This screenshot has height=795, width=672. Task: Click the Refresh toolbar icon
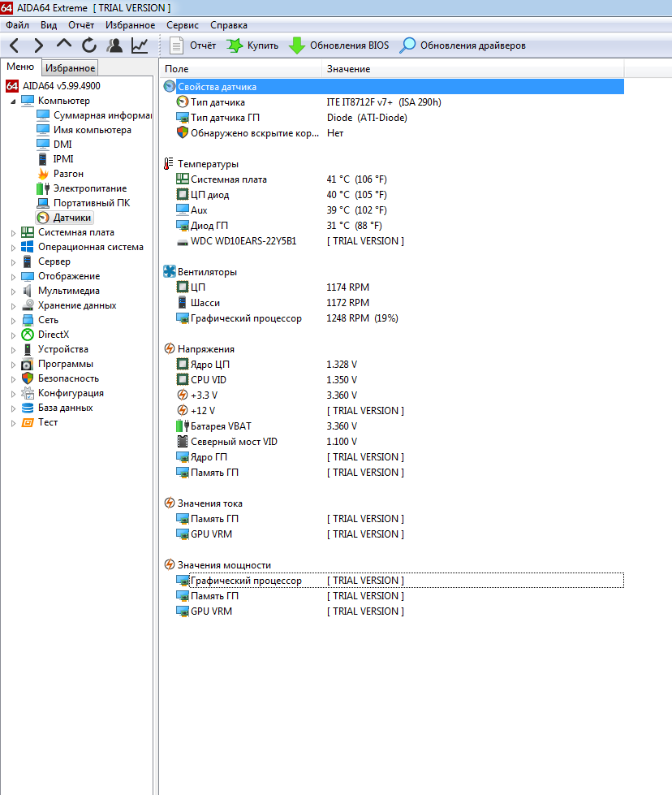(x=89, y=45)
